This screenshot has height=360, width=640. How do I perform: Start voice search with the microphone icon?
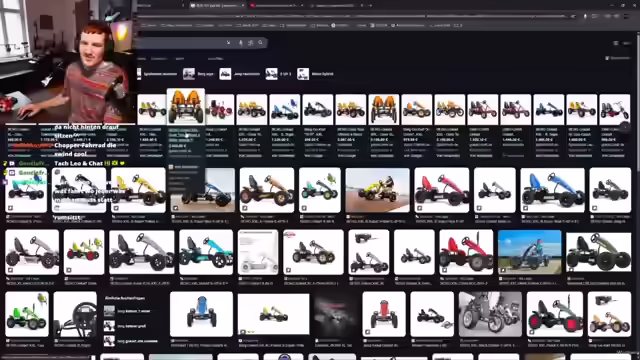coord(240,42)
